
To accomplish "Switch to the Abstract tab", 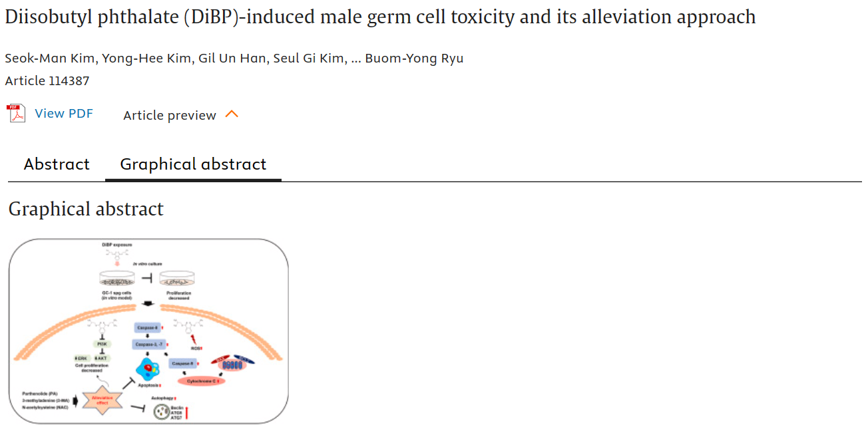I will click(x=57, y=164).
